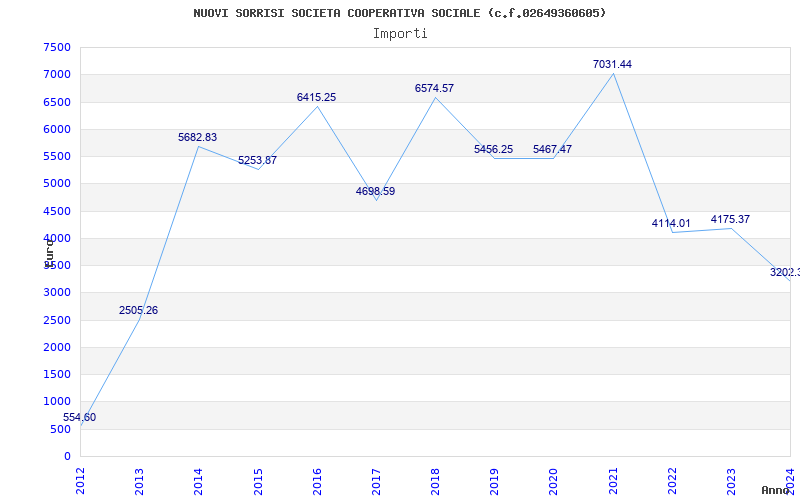Click the 2000 y-axis tick label
The height and width of the screenshot is (500, 800).
57,347
